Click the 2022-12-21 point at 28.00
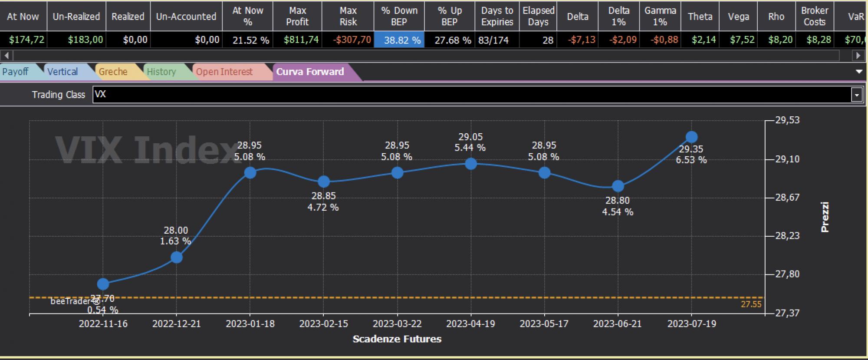This screenshot has width=868, height=360. 177,258
